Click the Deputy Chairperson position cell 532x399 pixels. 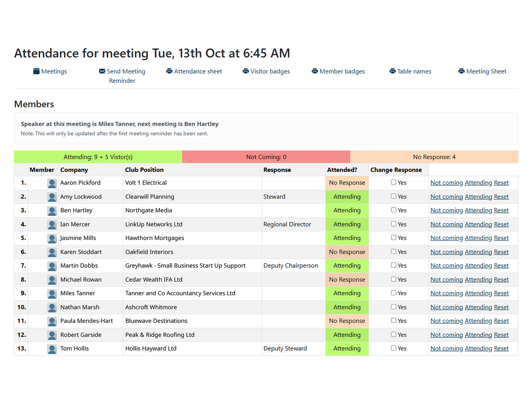pos(293,266)
